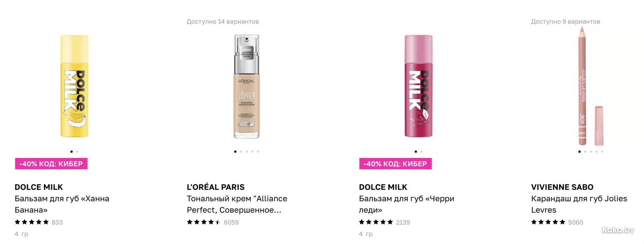644x244 pixels.
Task: Select second carousel dot under banana balm
Action: coord(77,152)
